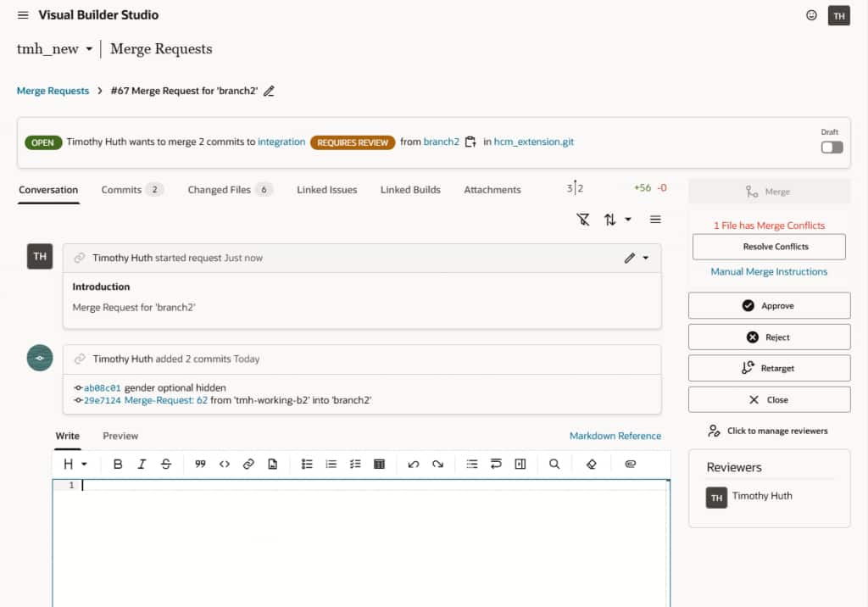
Task: Open the Markdown Reference link
Action: [615, 437]
